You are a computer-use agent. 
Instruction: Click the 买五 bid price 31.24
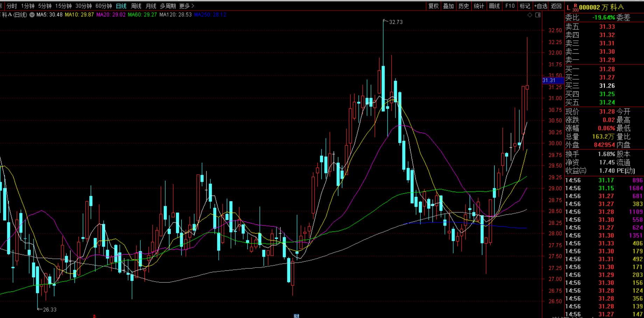pos(607,102)
